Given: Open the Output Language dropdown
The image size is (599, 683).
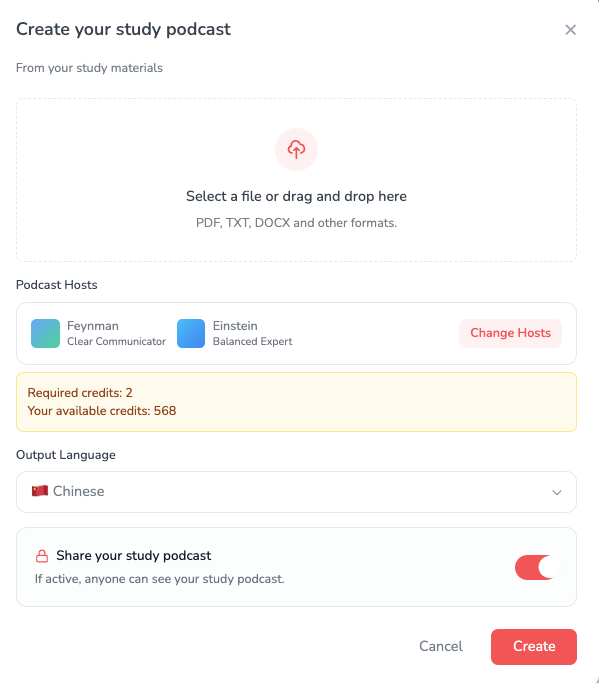Looking at the screenshot, I should [296, 492].
